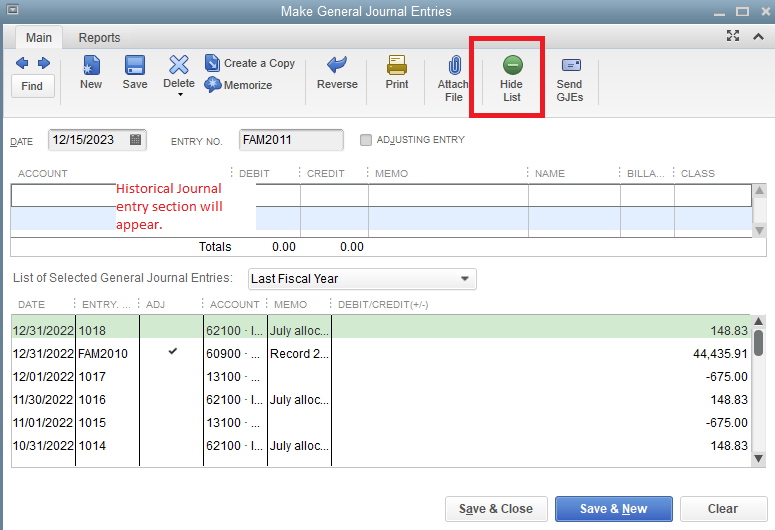Image resolution: width=775 pixels, height=530 pixels.
Task: Click the journal list scrollbar thumb
Action: [x=758, y=343]
